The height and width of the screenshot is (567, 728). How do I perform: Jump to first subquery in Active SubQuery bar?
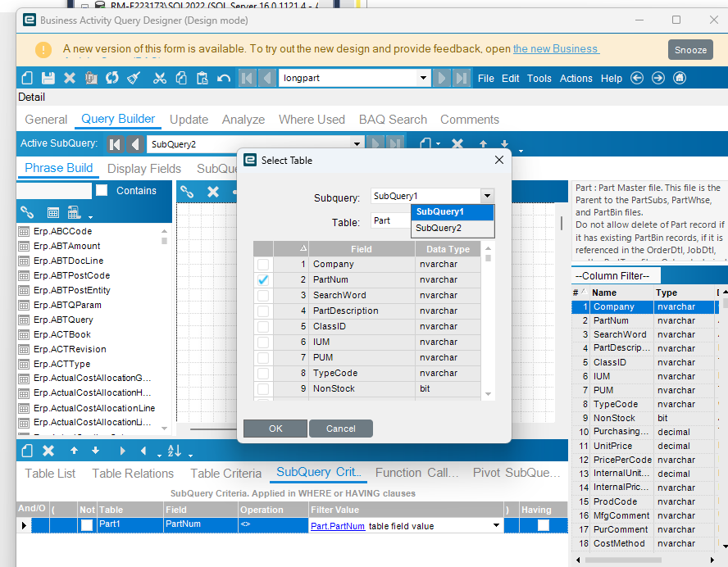click(115, 144)
